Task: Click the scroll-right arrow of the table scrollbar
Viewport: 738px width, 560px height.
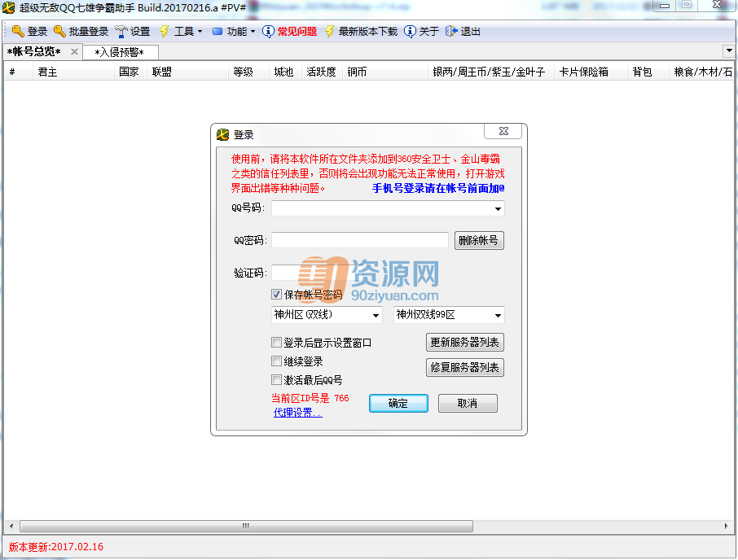Action: pos(727,526)
